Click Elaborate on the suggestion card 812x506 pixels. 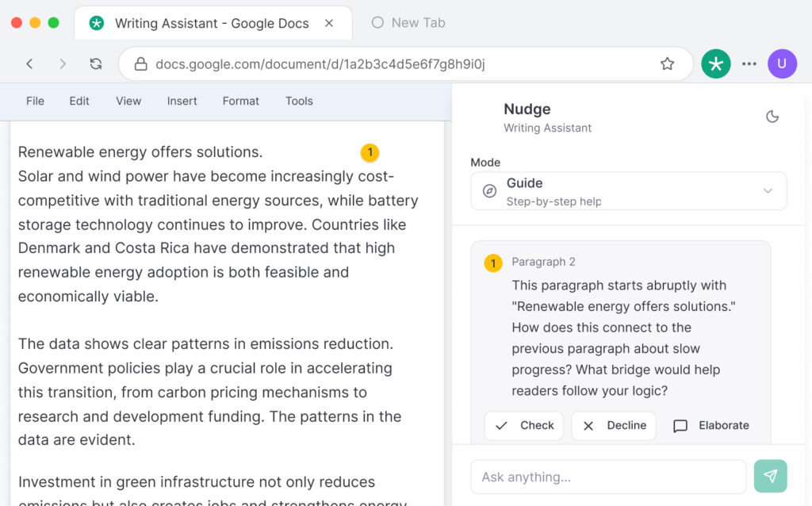(710, 426)
